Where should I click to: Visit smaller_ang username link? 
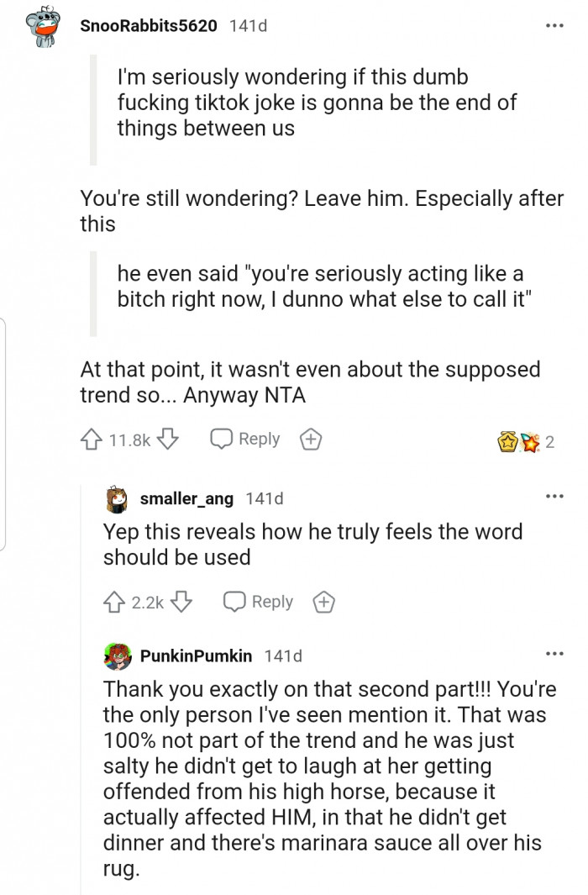[186, 499]
